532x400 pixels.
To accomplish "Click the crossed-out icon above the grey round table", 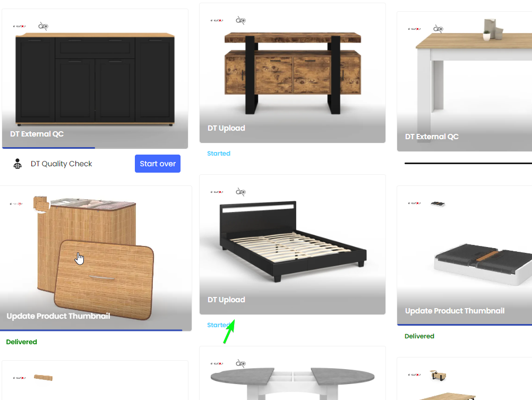I will tap(241, 363).
